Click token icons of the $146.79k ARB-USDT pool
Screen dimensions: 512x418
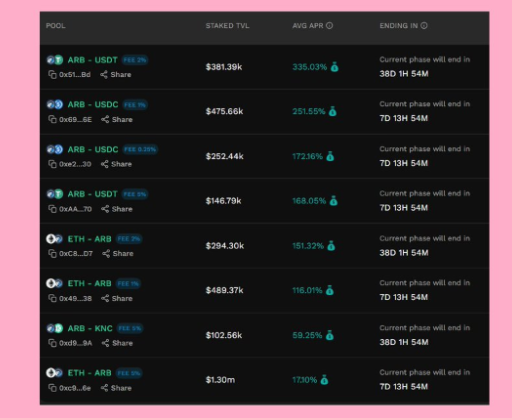point(55,194)
